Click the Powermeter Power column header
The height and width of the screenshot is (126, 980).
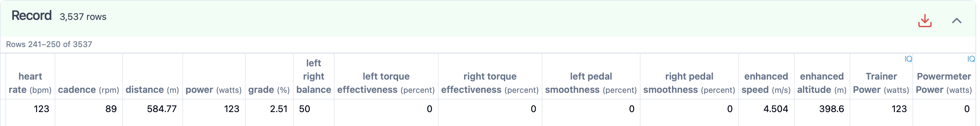(944, 83)
